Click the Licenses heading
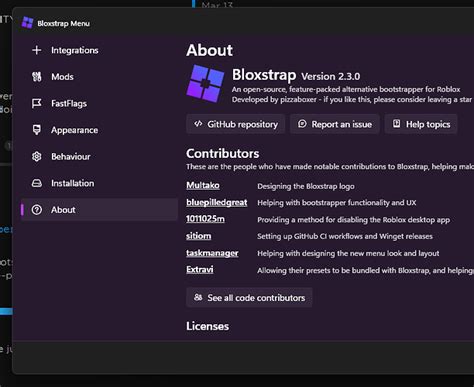474x387 pixels. coord(208,326)
